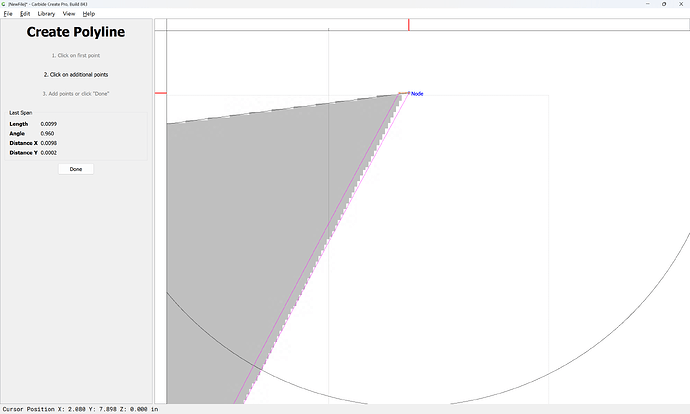Open the File menu
The width and height of the screenshot is (690, 414).
click(8, 14)
